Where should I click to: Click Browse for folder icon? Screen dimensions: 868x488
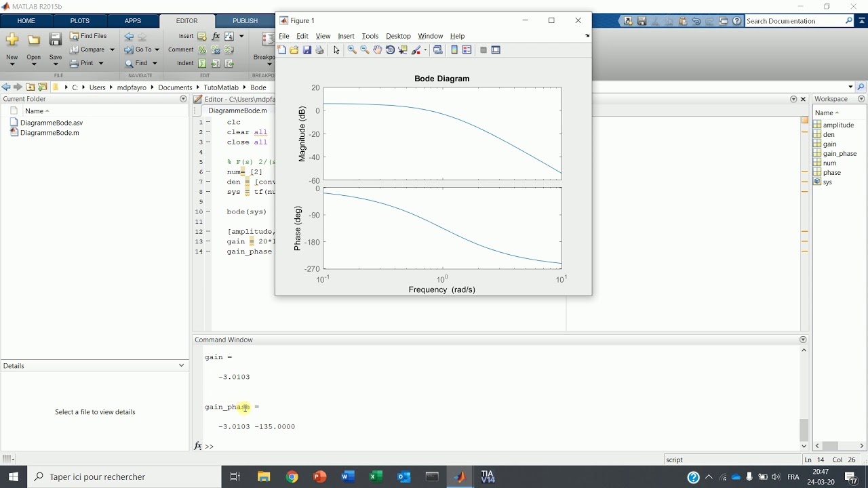click(43, 87)
